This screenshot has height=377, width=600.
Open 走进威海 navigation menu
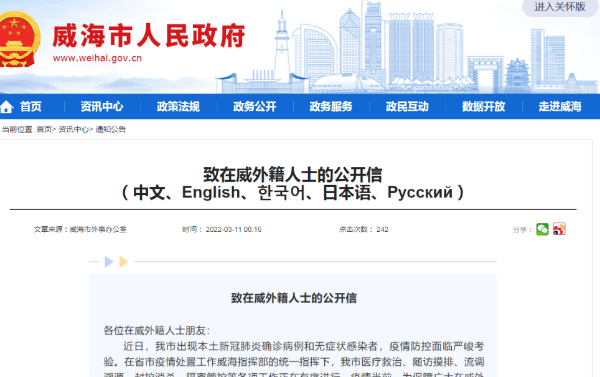pyautogui.click(x=560, y=106)
